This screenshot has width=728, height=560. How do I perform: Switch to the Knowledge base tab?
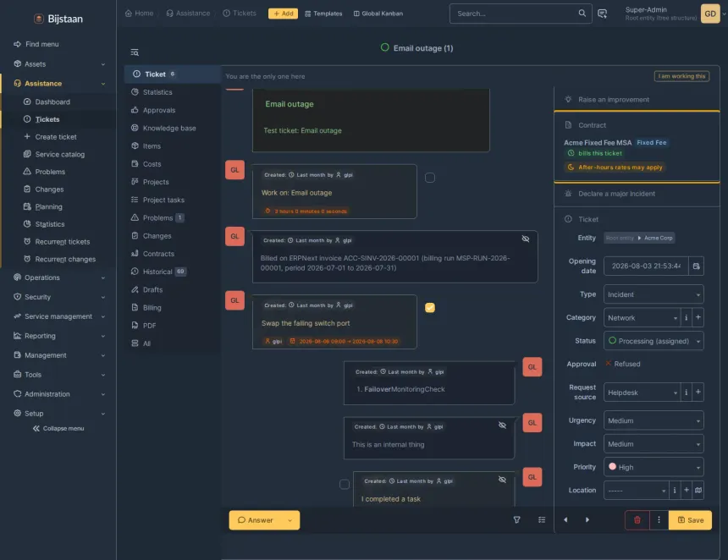tap(169, 128)
